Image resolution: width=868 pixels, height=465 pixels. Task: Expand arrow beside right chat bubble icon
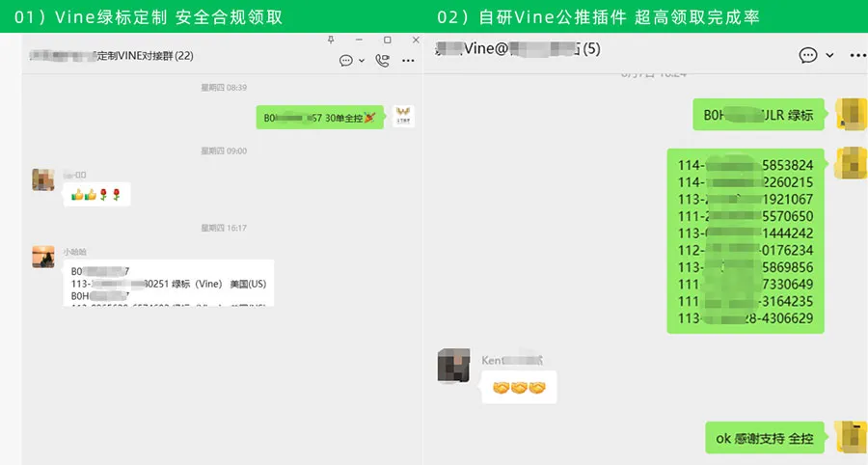(x=829, y=55)
